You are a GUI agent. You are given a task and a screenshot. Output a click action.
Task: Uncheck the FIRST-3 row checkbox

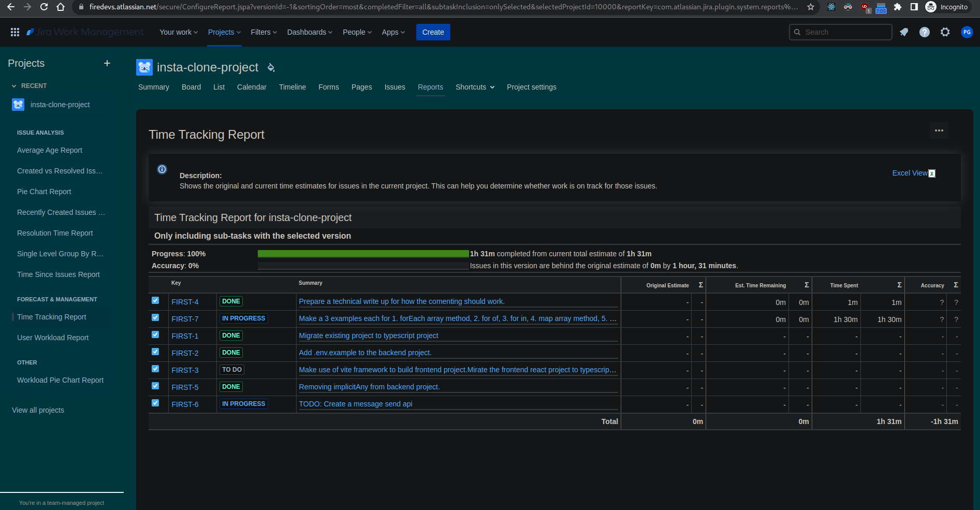[x=155, y=369]
